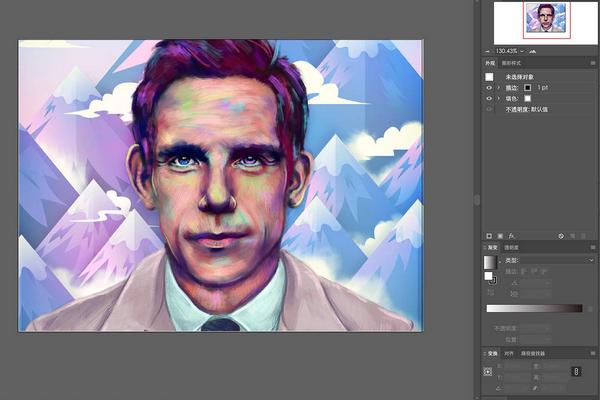600x400 pixels.
Task: Click the portrait artwork on the canvas
Action: [220, 186]
